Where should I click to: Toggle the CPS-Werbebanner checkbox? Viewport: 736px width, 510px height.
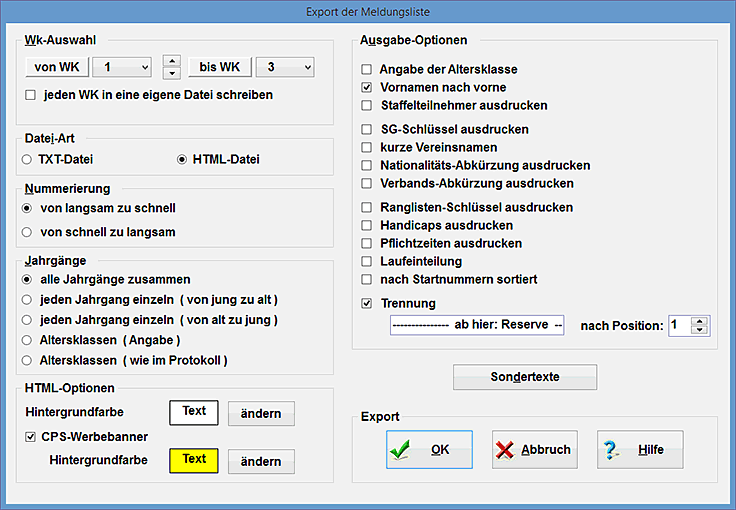31,437
